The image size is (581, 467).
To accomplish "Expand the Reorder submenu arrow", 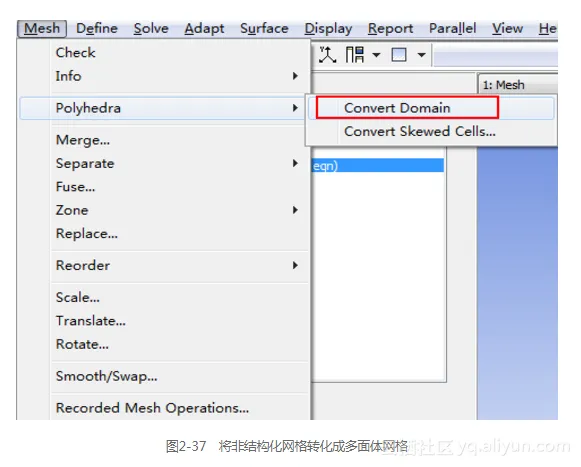I will point(295,265).
